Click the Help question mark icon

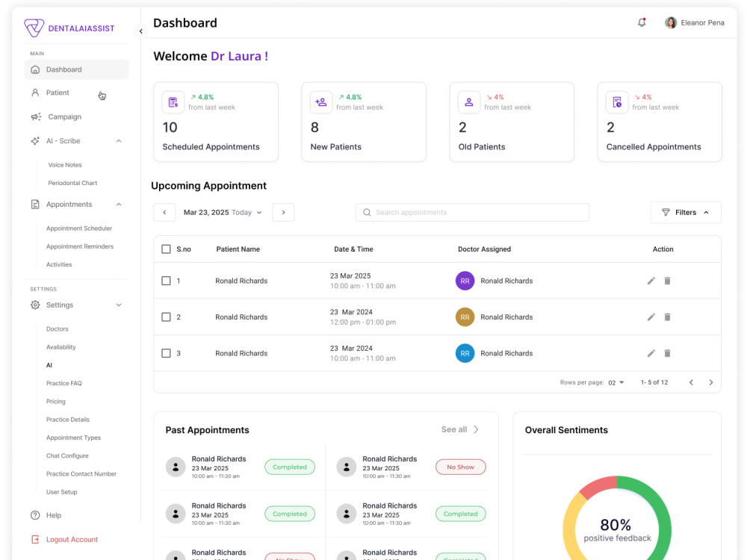point(35,515)
